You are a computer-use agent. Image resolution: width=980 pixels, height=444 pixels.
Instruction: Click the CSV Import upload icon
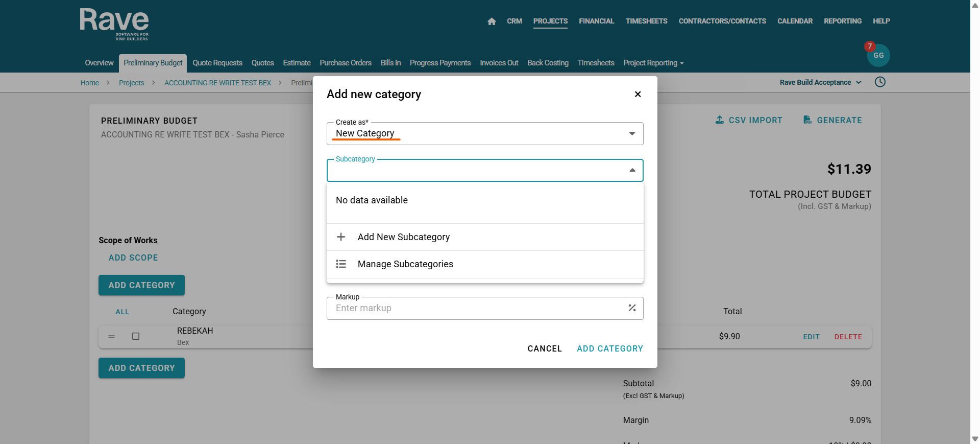click(720, 120)
